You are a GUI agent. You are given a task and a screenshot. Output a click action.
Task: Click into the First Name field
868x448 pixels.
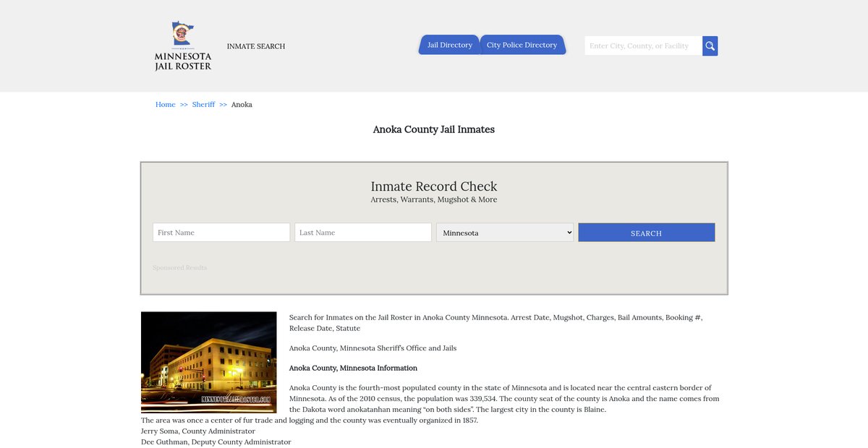221,233
